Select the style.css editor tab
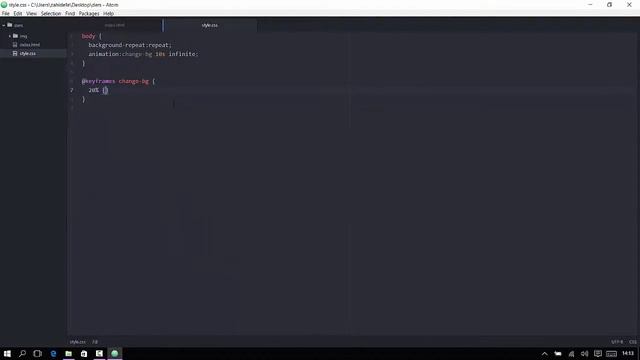The image size is (640, 360). click(x=210, y=25)
